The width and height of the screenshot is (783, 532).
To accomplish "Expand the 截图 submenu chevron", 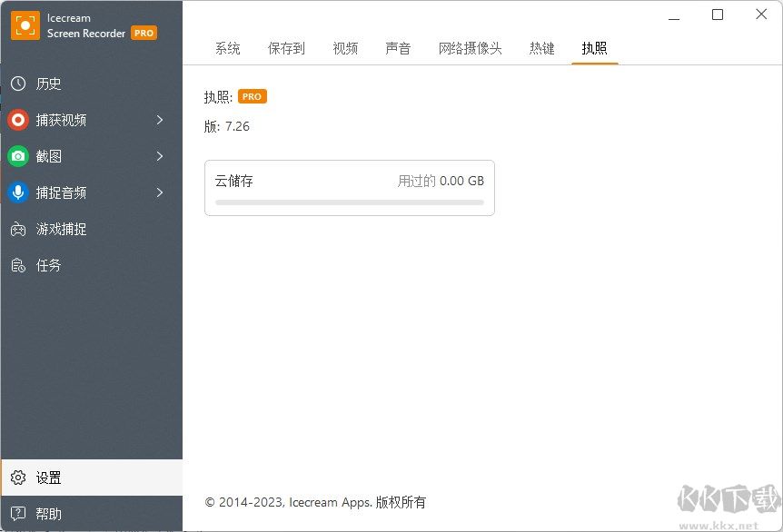I will pyautogui.click(x=160, y=156).
